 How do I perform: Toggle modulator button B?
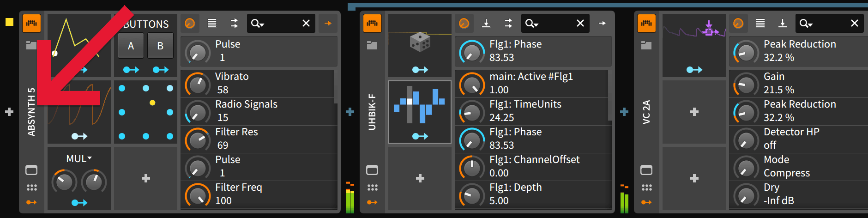160,46
